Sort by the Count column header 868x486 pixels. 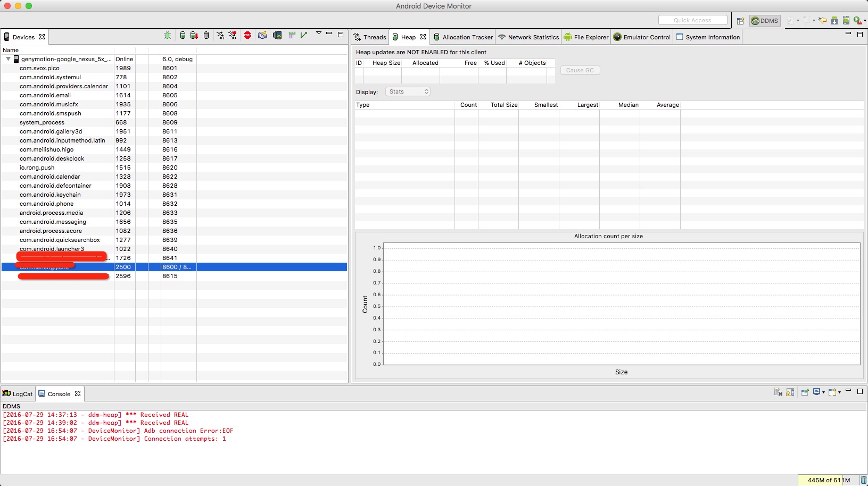pos(467,105)
